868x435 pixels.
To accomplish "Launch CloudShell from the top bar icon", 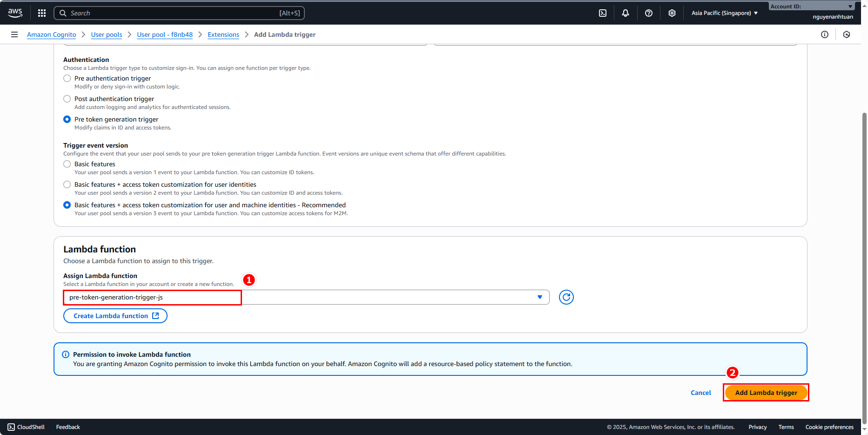I will (603, 13).
